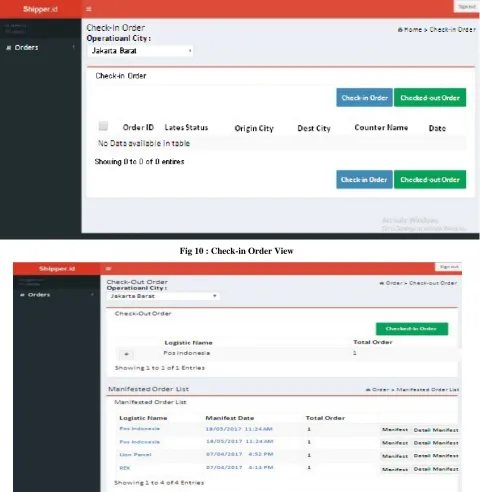
Task: Expand the Orders chevron in Check-Out Order sidebar
Action: pyautogui.click(x=92, y=295)
